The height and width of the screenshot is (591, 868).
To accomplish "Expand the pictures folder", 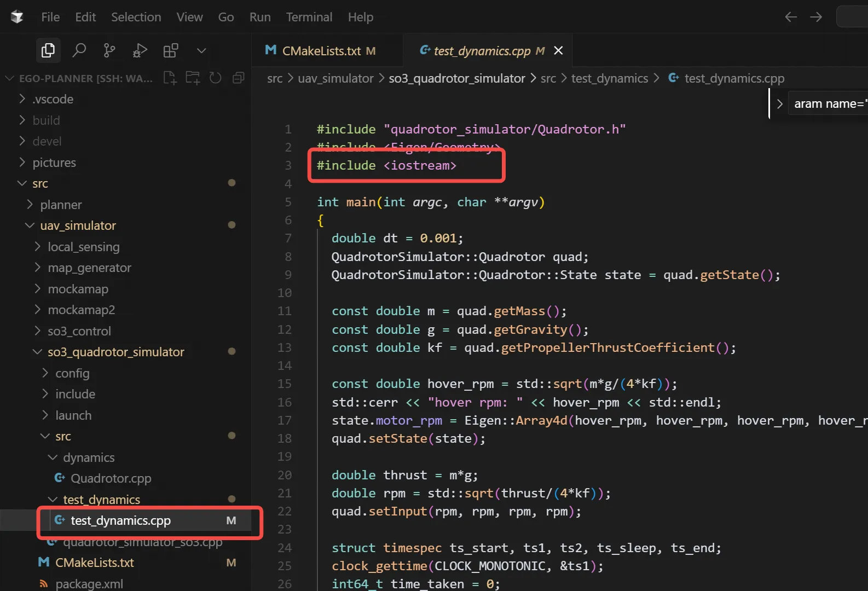I will pos(54,163).
